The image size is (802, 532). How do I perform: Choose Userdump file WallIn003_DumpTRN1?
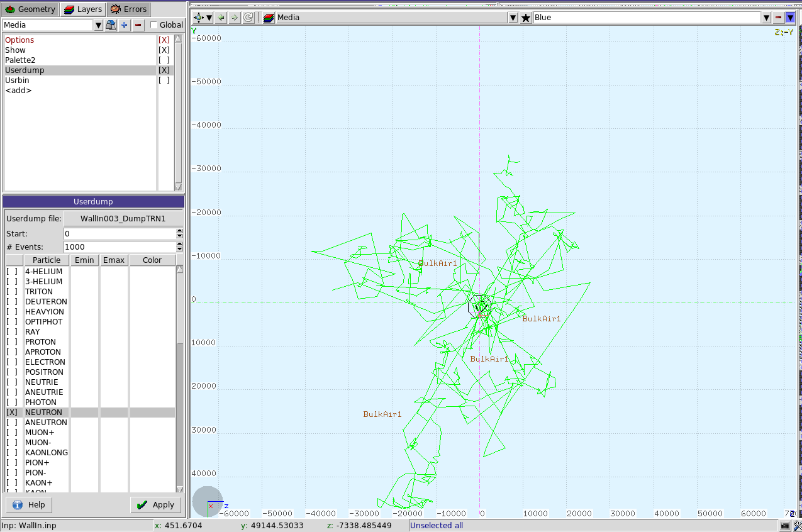[x=123, y=219]
